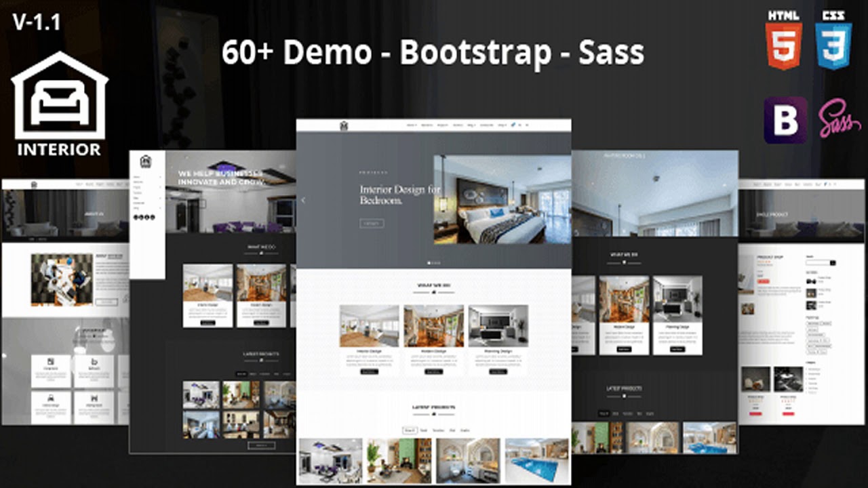
Task: Select the active project filter tab on the left dark page
Action: [241, 373]
